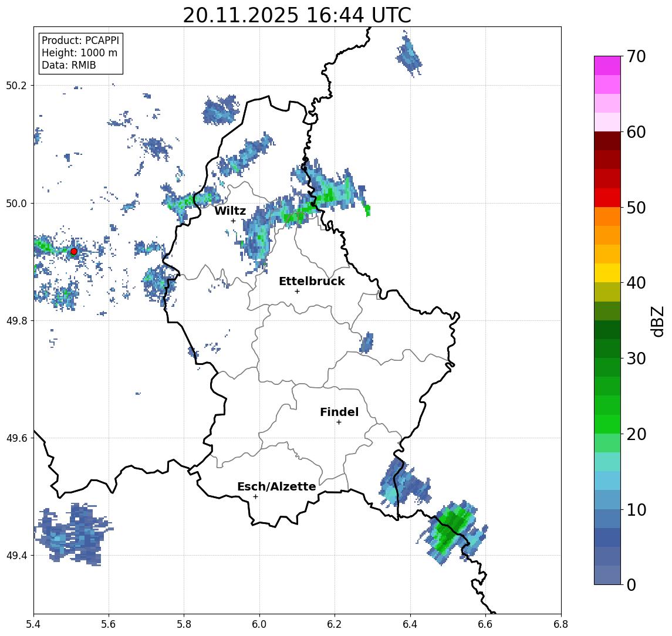
Task: Click the longitude tick label 5.6
Action: pos(109,624)
